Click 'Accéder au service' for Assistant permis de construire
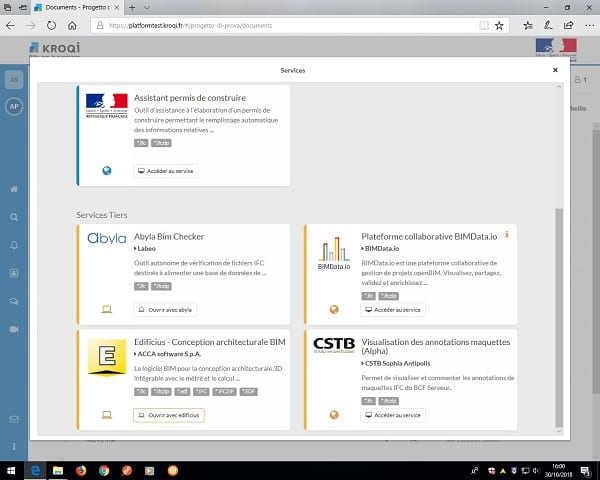This screenshot has width=600, height=480. point(166,171)
